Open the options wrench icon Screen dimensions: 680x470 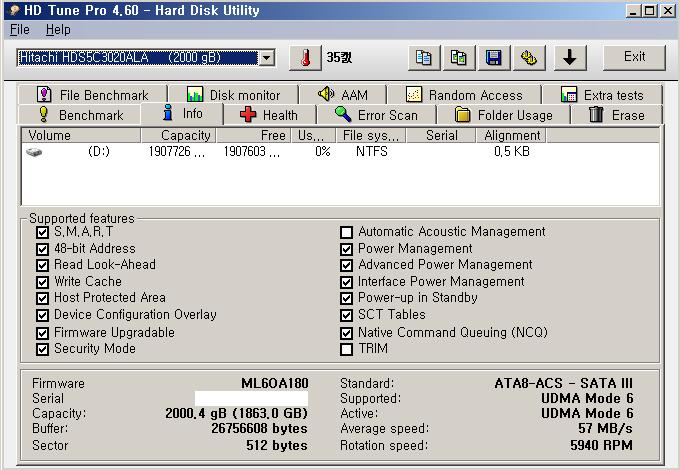[529, 57]
